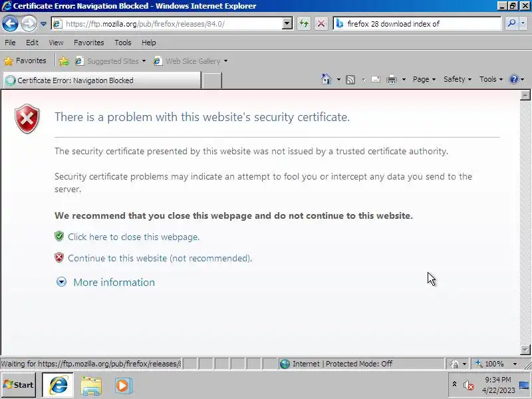Open the Edit menu
Image resolution: width=532 pixels, height=399 pixels.
pos(32,43)
